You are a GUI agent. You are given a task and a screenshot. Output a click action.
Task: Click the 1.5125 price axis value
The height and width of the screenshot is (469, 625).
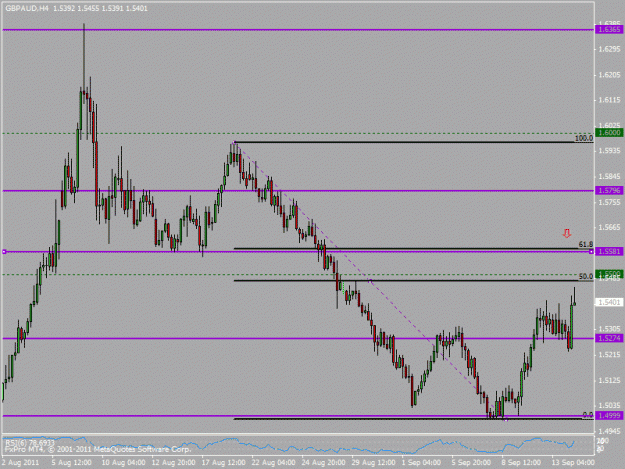tap(609, 381)
